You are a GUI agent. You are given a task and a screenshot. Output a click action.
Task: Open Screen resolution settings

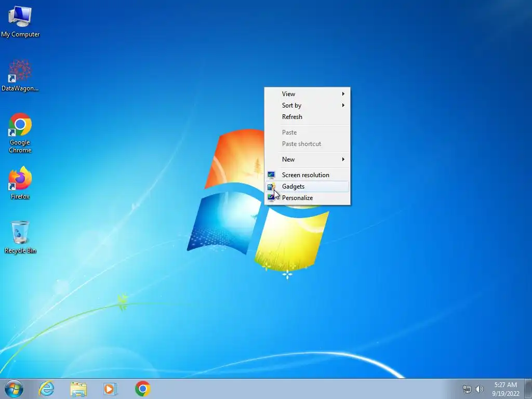(308, 175)
